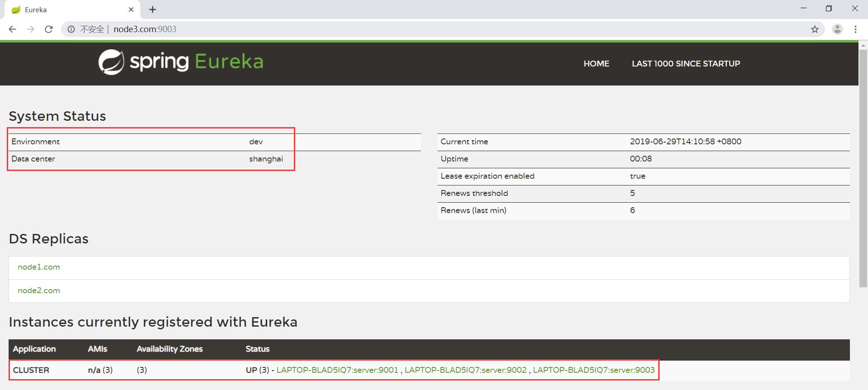Open LAST 1000 SINCE STARTUP page

click(686, 64)
